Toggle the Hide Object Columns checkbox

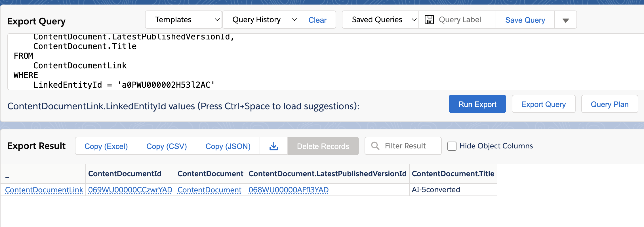452,146
